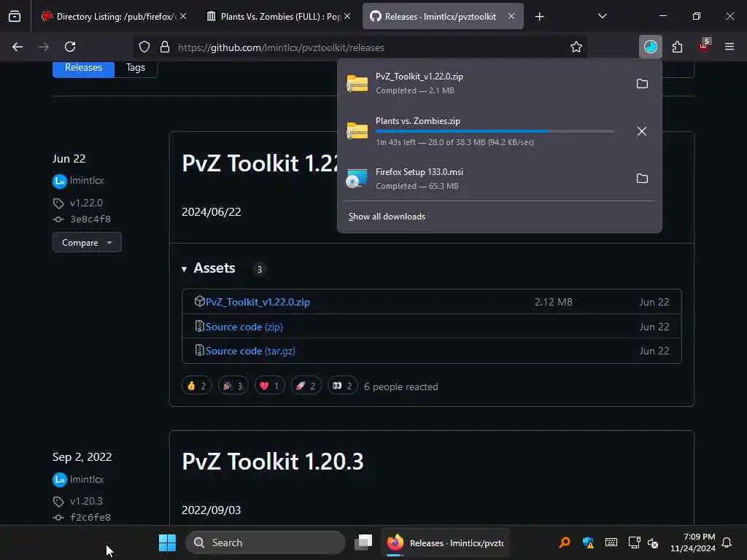Viewport: 747px width, 560px height.
Task: Download Source code (tar.gz)
Action: coord(250,351)
